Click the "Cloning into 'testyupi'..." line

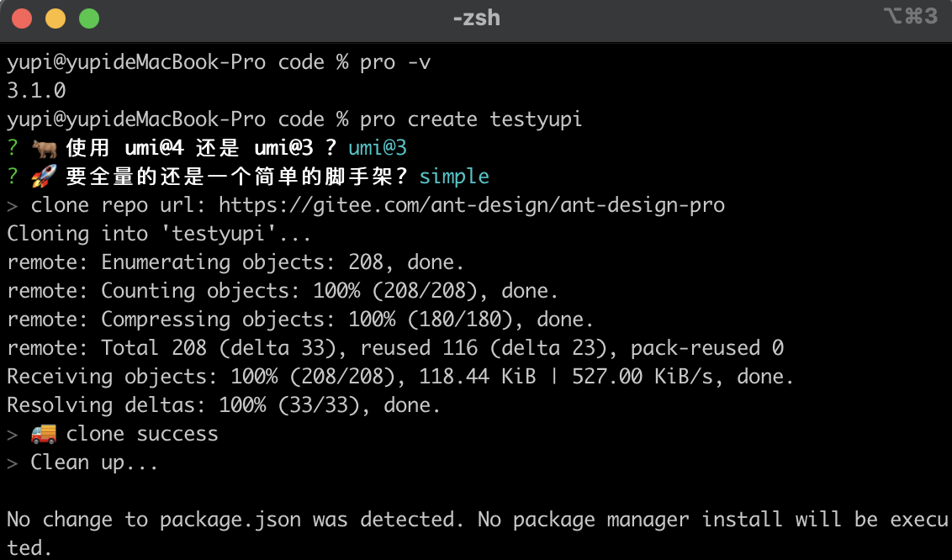[159, 234]
